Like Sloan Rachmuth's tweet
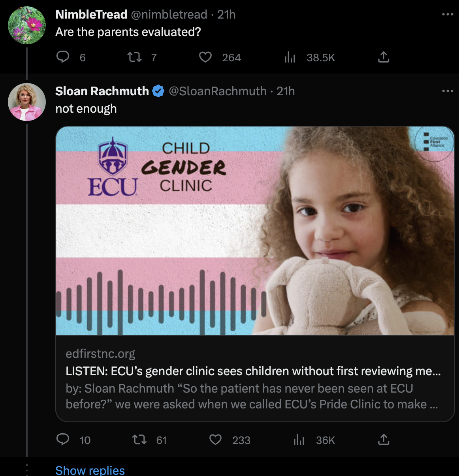The image size is (459, 476). coord(215,440)
